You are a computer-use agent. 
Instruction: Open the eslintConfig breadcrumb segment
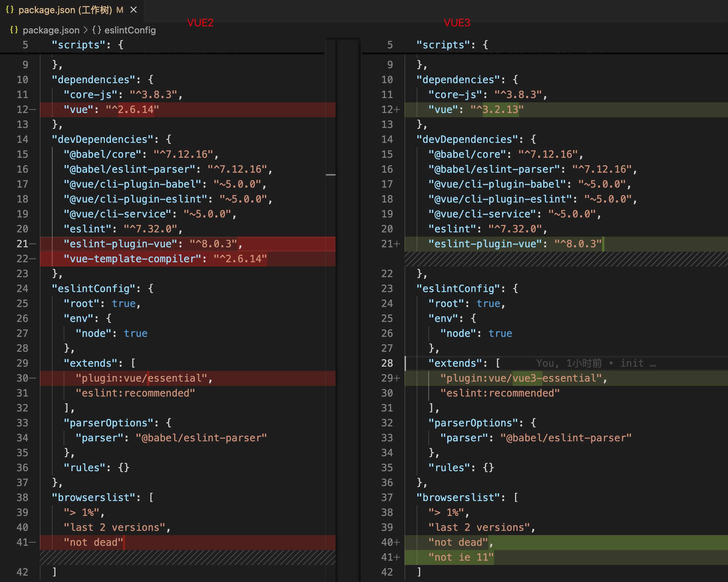point(130,30)
